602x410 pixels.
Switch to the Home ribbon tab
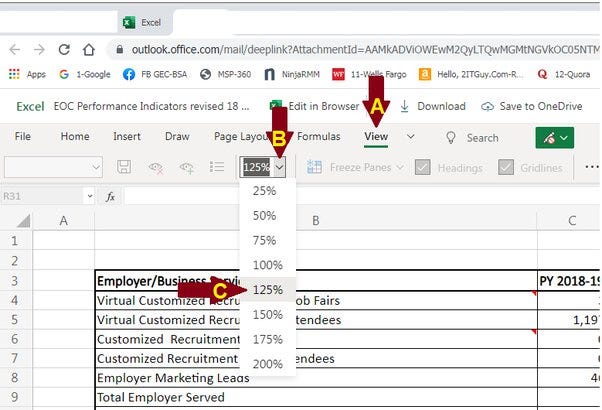(x=75, y=136)
